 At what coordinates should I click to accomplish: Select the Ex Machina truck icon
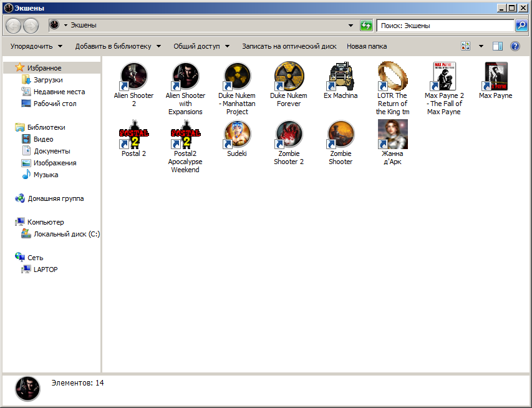point(341,76)
